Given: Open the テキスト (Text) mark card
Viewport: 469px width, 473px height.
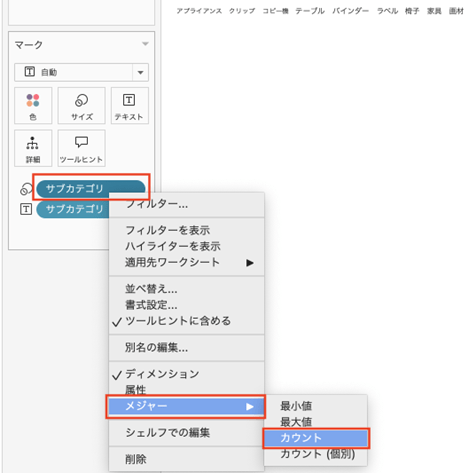Looking at the screenshot, I should [x=129, y=106].
